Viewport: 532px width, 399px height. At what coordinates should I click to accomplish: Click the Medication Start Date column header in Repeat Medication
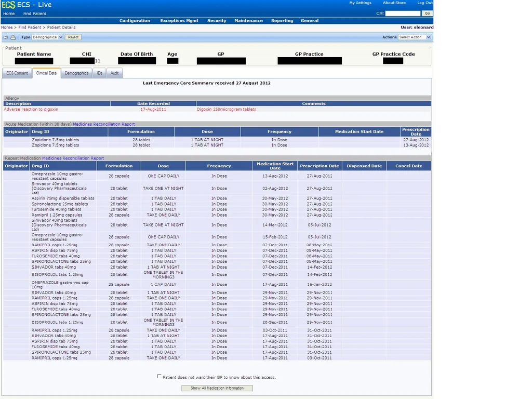click(x=275, y=166)
